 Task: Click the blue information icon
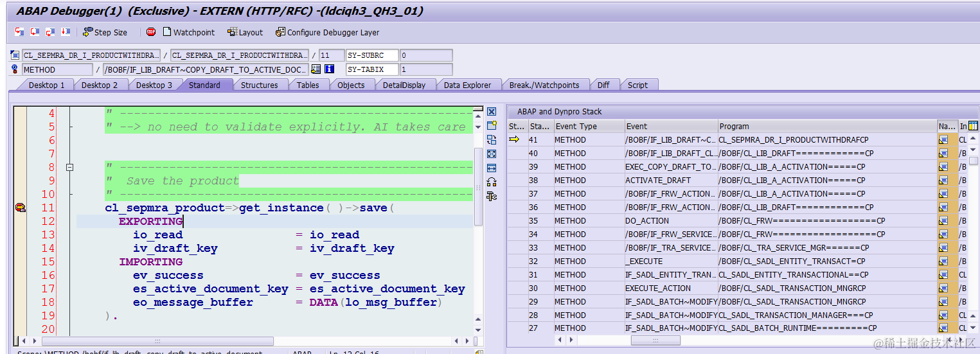329,69
